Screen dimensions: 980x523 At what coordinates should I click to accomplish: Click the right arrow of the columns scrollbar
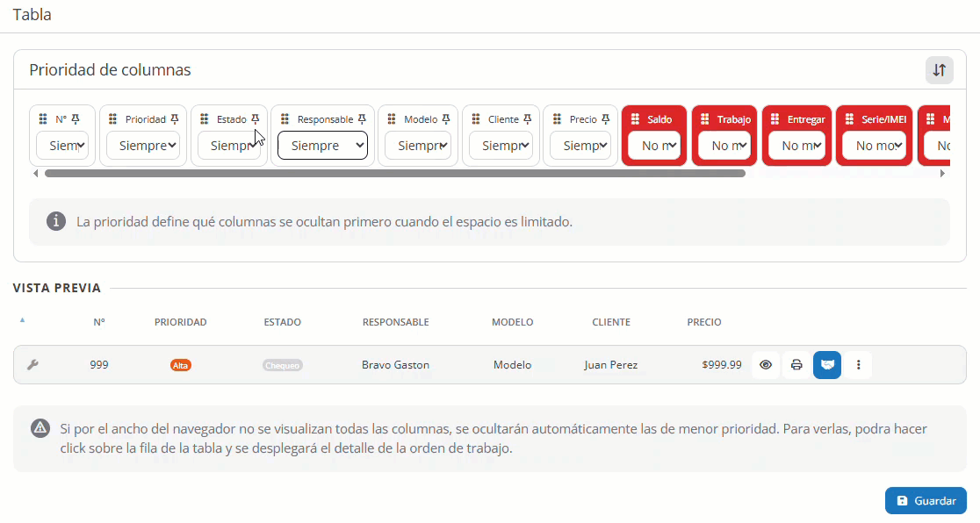pos(942,174)
